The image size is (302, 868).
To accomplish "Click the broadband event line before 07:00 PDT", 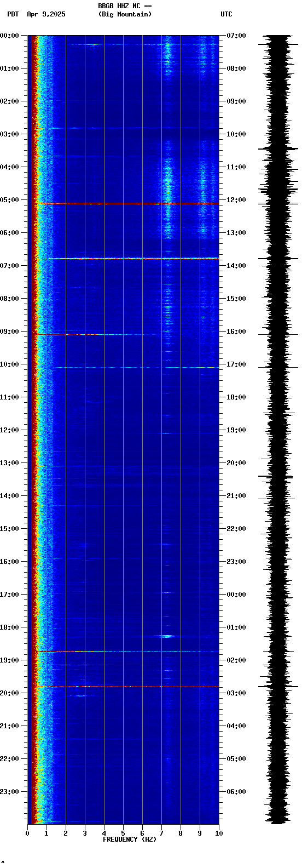I will click(x=133, y=258).
